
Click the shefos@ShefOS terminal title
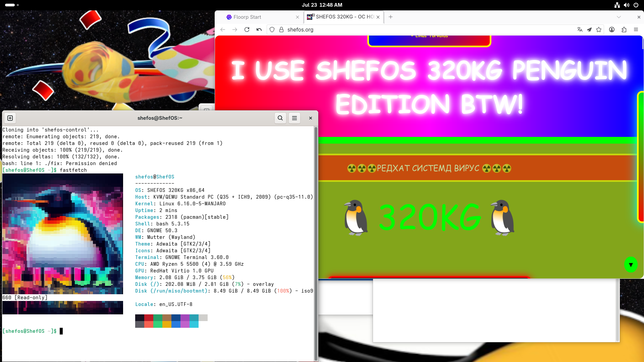(x=160, y=118)
